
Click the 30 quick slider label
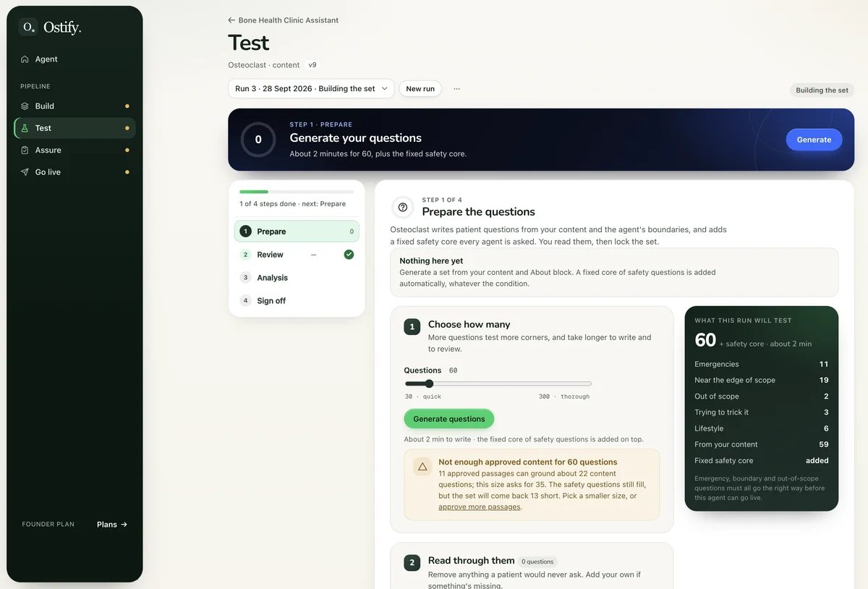click(x=423, y=397)
